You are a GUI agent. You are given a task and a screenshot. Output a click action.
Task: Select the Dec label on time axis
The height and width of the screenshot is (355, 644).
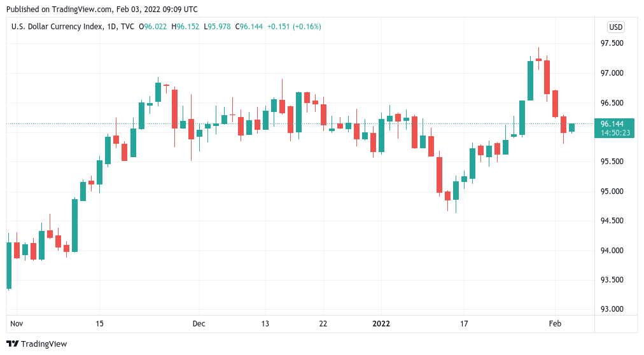coord(199,324)
